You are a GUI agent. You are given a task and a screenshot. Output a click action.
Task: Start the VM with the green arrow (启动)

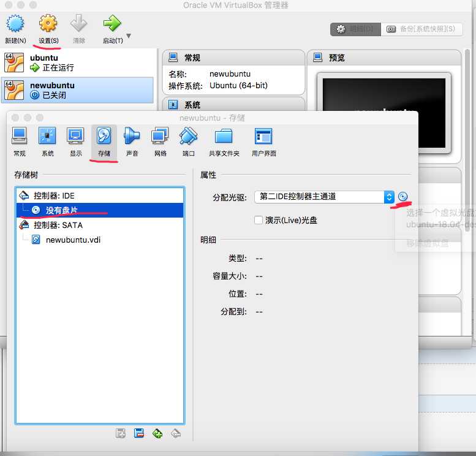point(112,29)
